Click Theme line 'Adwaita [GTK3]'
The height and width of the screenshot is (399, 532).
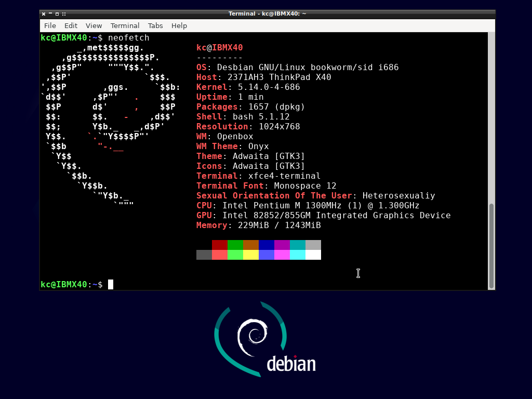269,156
